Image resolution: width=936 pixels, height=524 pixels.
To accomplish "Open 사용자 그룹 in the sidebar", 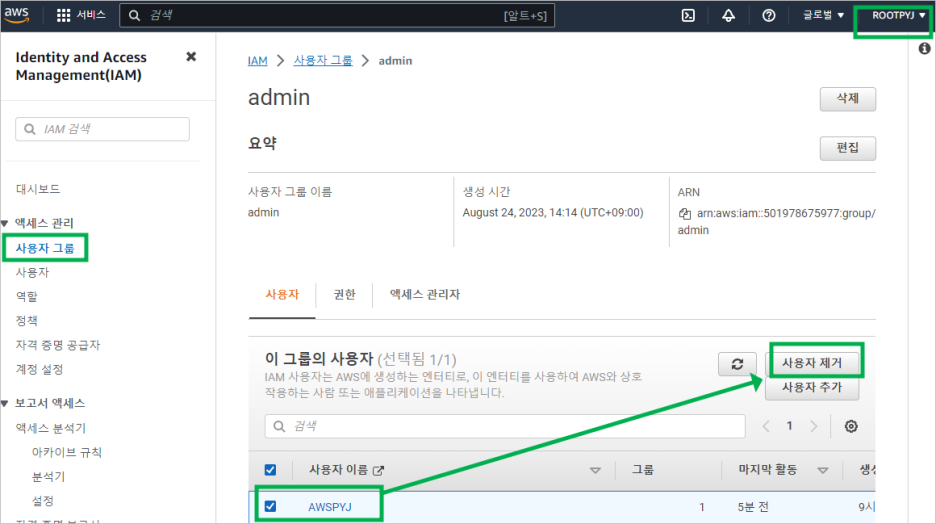I will coord(45,248).
